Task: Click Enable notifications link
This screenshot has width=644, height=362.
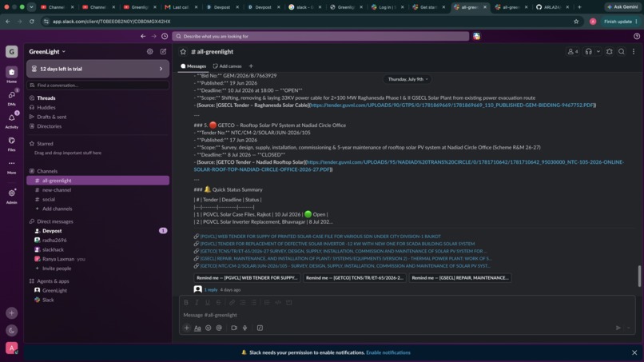Action: point(388,352)
